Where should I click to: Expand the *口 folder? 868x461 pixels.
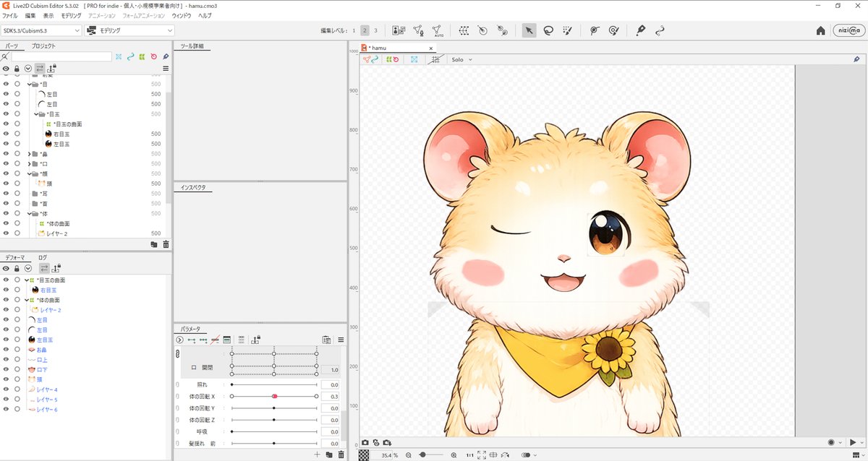(x=29, y=164)
